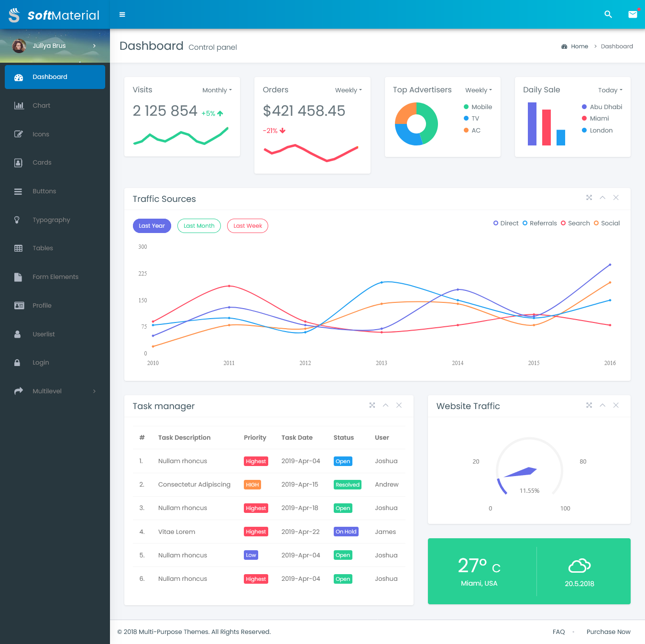Open Buttons in the sidebar menu
This screenshot has height=644, width=645.
pyautogui.click(x=55, y=191)
